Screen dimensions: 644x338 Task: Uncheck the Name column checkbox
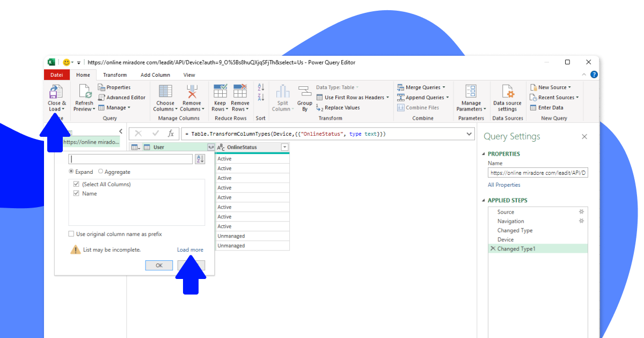point(76,193)
